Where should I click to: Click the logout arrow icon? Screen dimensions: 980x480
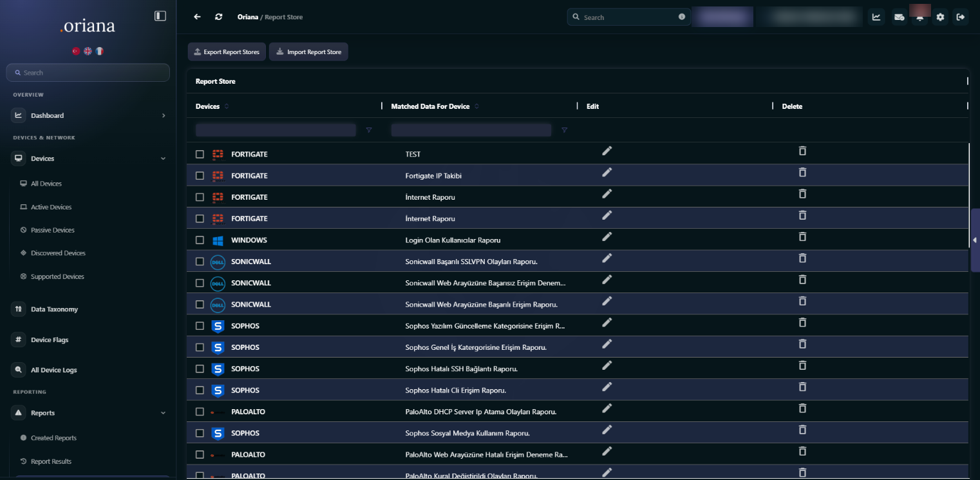[961, 17]
